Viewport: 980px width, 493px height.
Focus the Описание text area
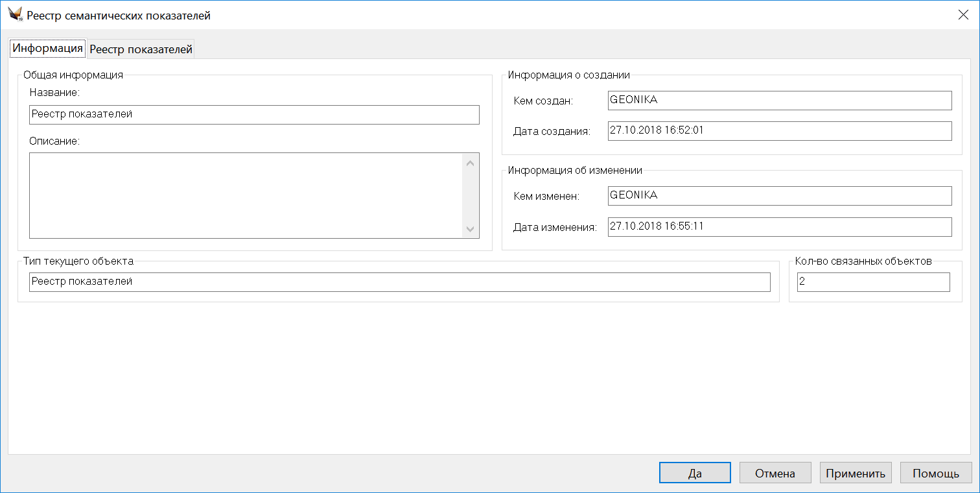tap(245, 195)
